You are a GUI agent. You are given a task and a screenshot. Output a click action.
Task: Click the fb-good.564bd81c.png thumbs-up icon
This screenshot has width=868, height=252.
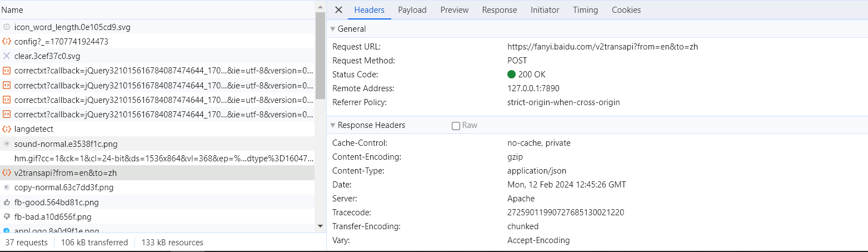click(7, 202)
